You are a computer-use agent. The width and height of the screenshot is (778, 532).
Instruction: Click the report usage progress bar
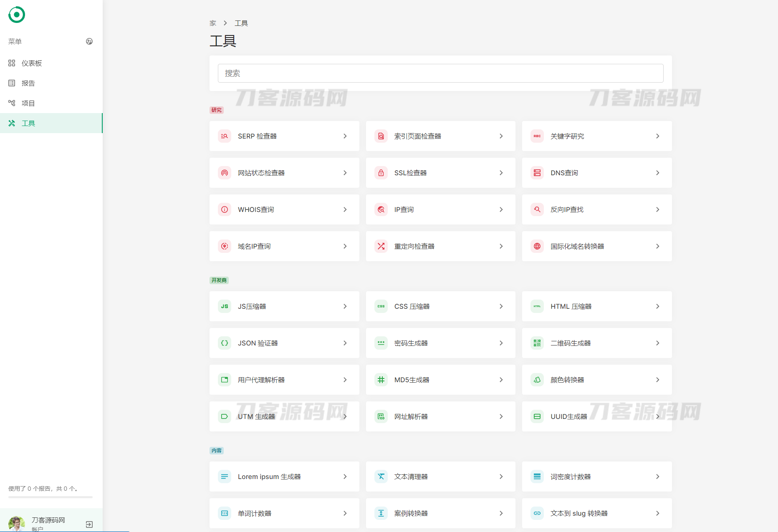[x=51, y=497]
